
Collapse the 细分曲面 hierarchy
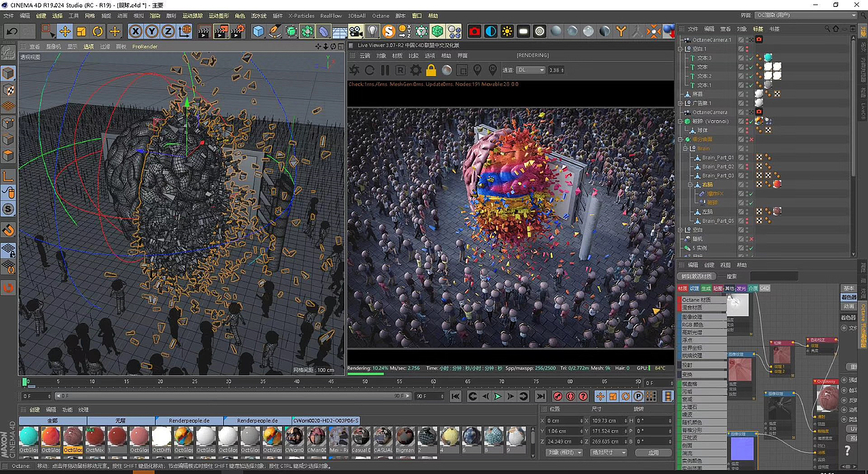click(682, 139)
